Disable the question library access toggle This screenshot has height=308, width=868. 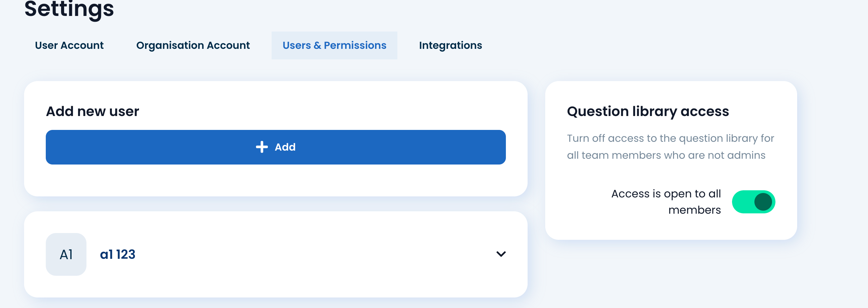(x=753, y=202)
